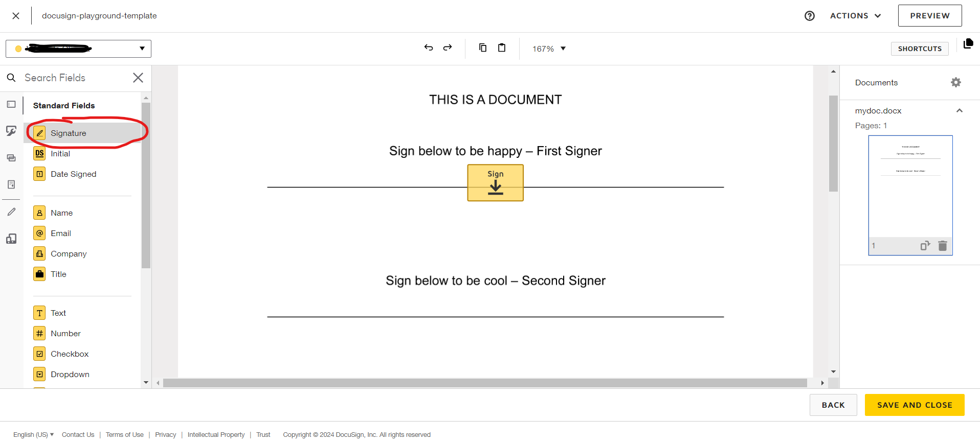
Task: Clear search with the X next to Search Fields
Action: coord(138,78)
